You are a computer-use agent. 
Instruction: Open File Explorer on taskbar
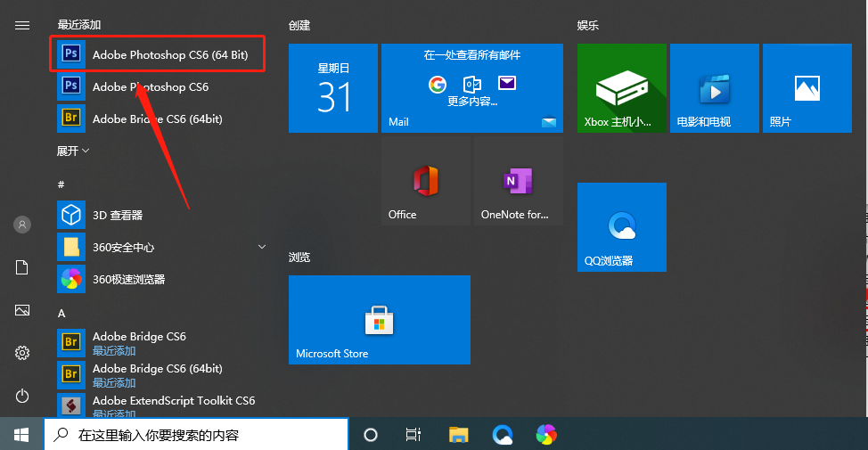458,435
